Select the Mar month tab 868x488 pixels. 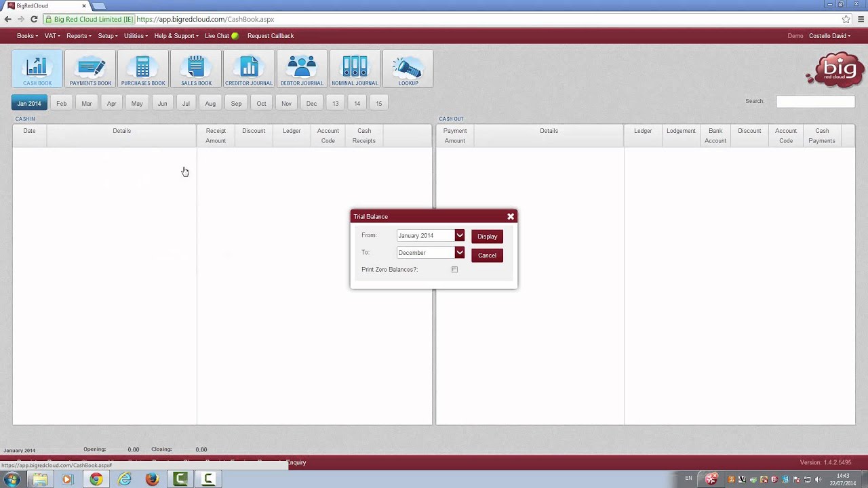[86, 104]
